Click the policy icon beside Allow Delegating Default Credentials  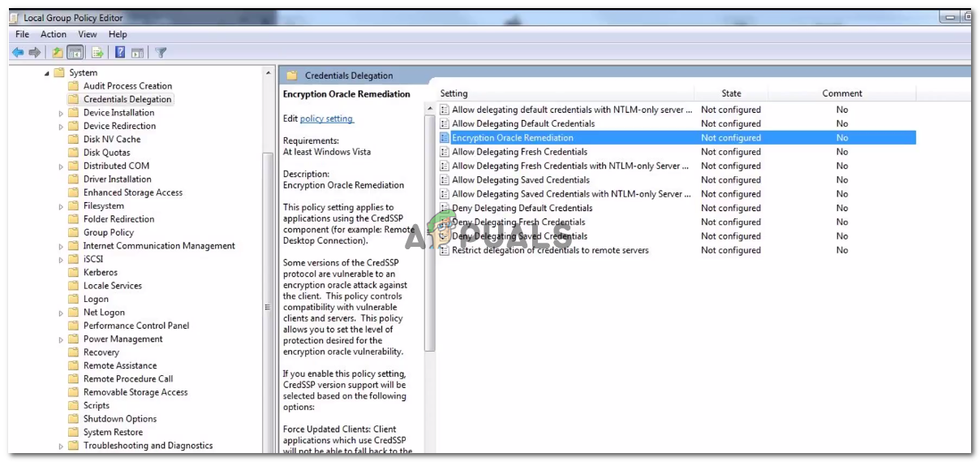[x=445, y=123]
